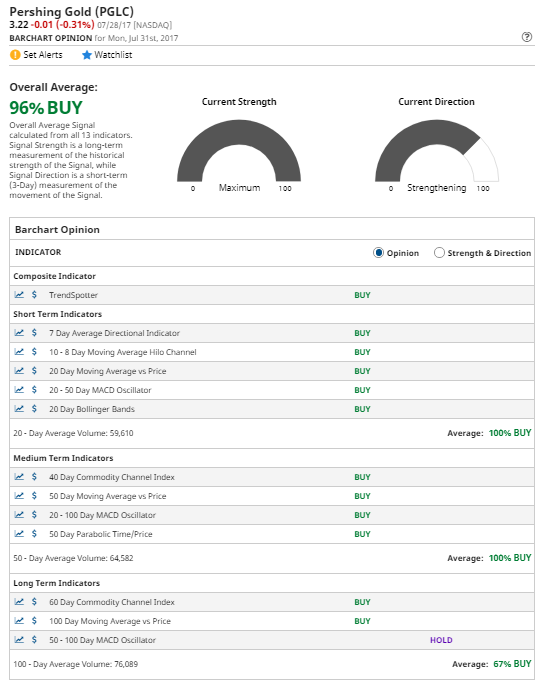The image size is (542, 685).
Task: Click the Set Alerts link
Action: point(43,55)
